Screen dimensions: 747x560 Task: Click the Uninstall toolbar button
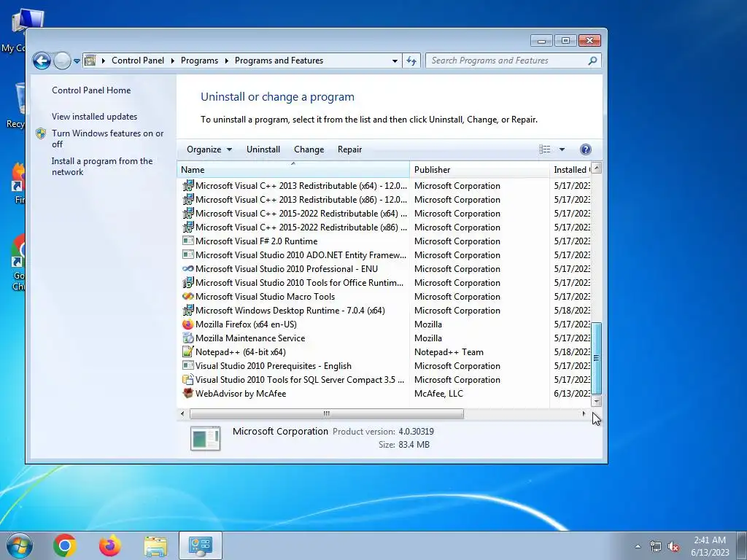point(263,149)
